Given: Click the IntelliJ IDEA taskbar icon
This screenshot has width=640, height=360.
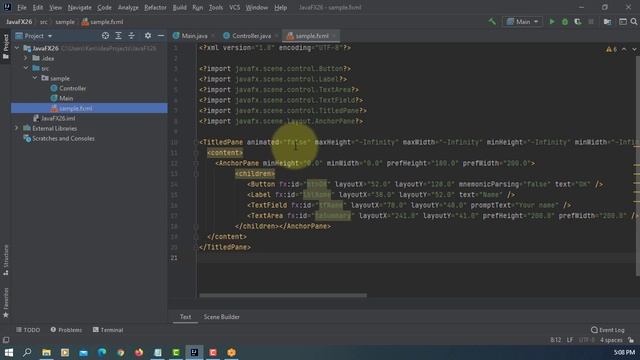Looking at the screenshot, I should [x=194, y=352].
